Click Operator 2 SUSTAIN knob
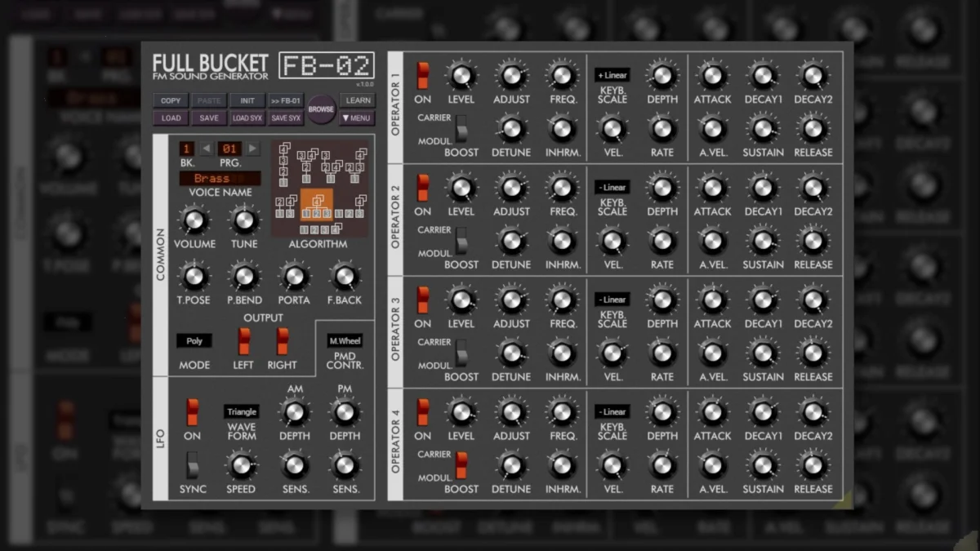 click(763, 241)
